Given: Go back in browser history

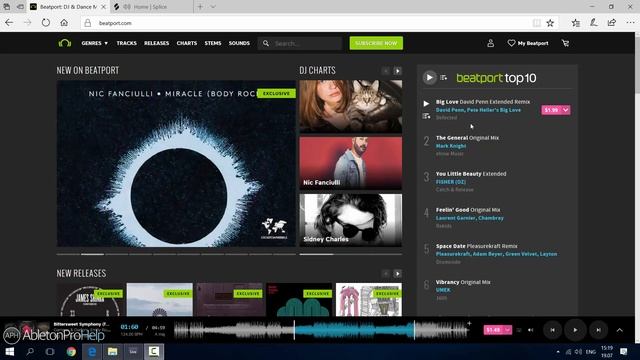Looking at the screenshot, I should pos(9,23).
